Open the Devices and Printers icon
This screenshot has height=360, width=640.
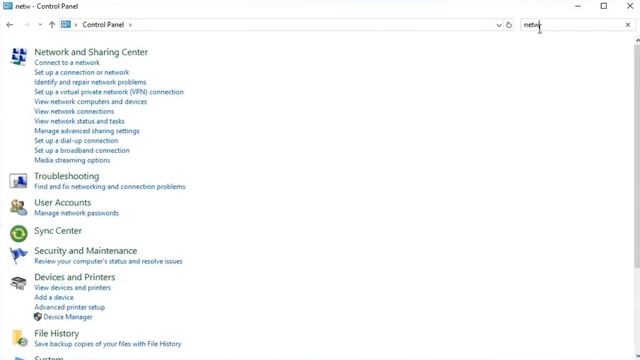(x=18, y=282)
